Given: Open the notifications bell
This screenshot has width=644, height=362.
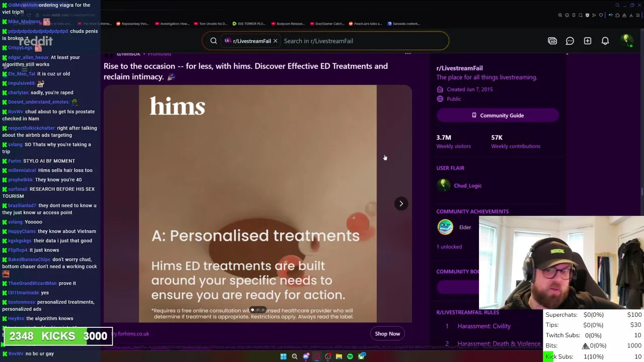Looking at the screenshot, I should pos(605,41).
